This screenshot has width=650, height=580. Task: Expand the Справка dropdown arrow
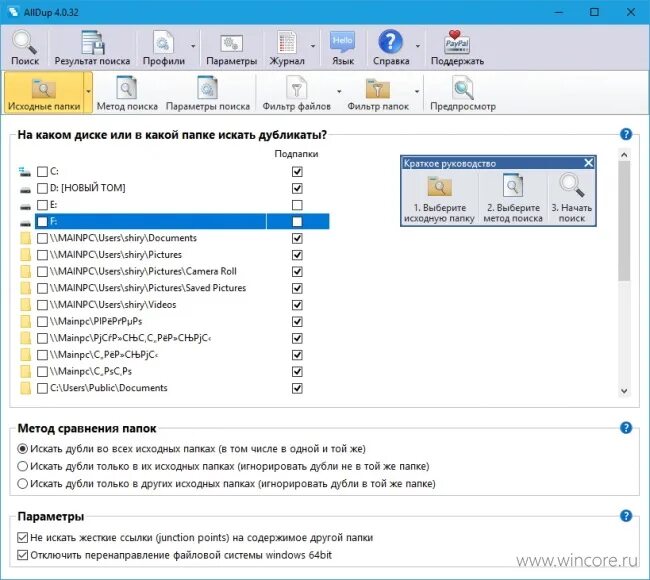tap(418, 46)
